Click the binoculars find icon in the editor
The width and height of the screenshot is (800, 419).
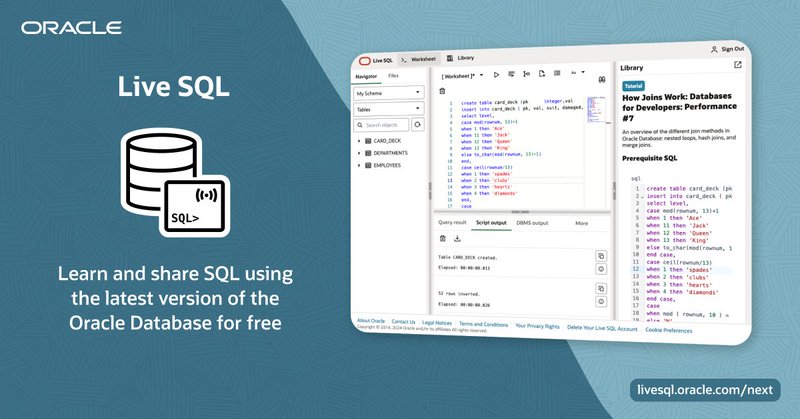click(x=602, y=80)
